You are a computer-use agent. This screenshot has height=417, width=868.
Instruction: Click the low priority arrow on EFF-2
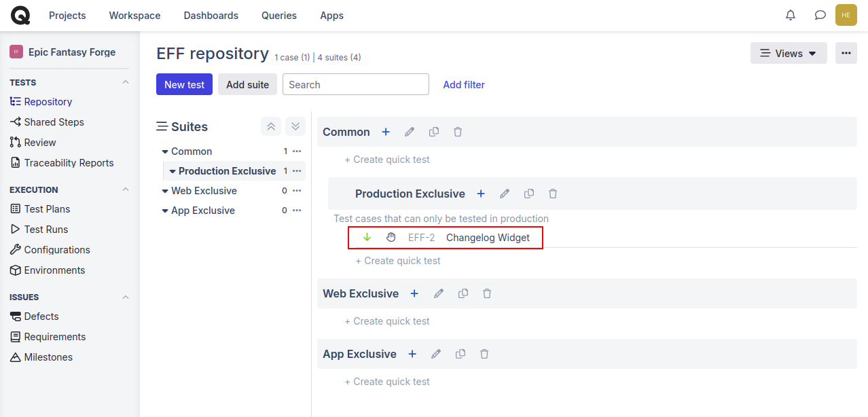coord(367,237)
